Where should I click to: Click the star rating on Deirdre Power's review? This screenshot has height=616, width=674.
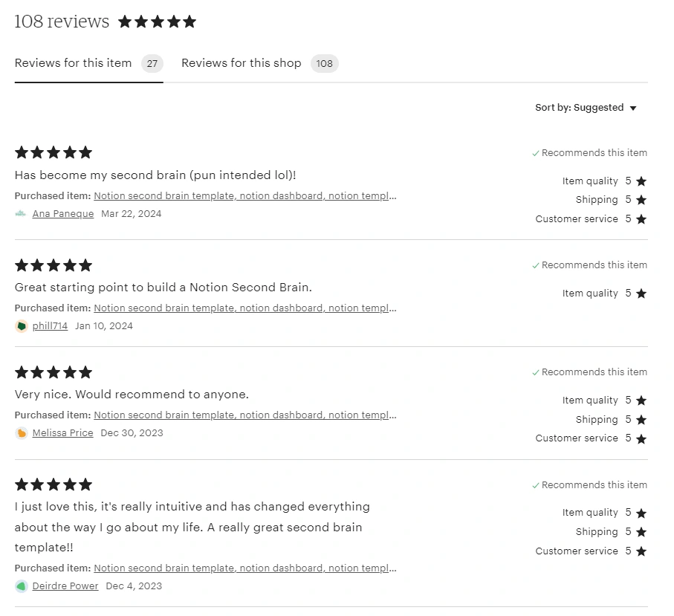(x=54, y=485)
